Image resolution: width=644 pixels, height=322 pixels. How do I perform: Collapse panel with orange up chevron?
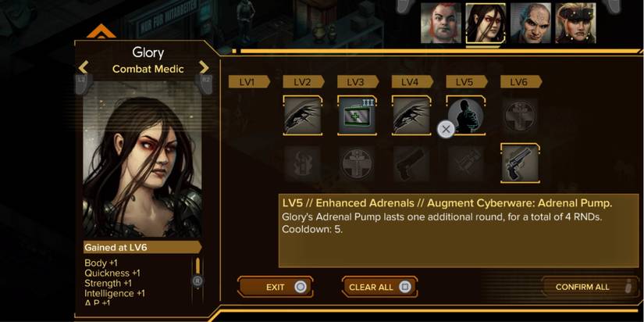101,31
